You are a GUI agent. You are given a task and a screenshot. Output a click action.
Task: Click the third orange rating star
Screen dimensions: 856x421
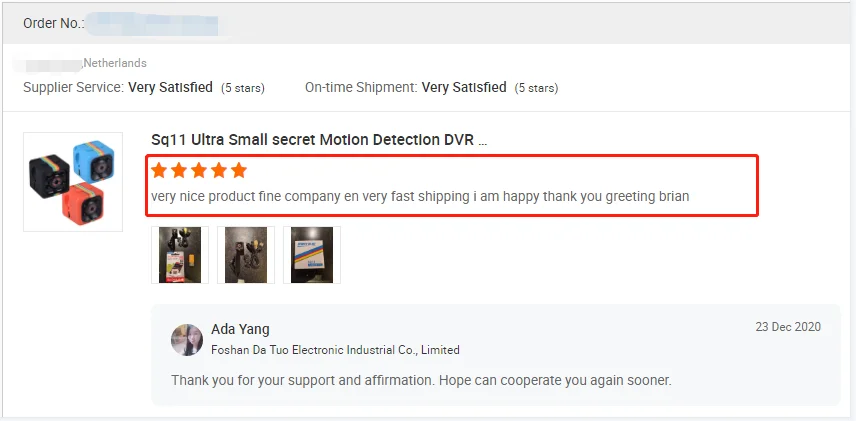(199, 171)
